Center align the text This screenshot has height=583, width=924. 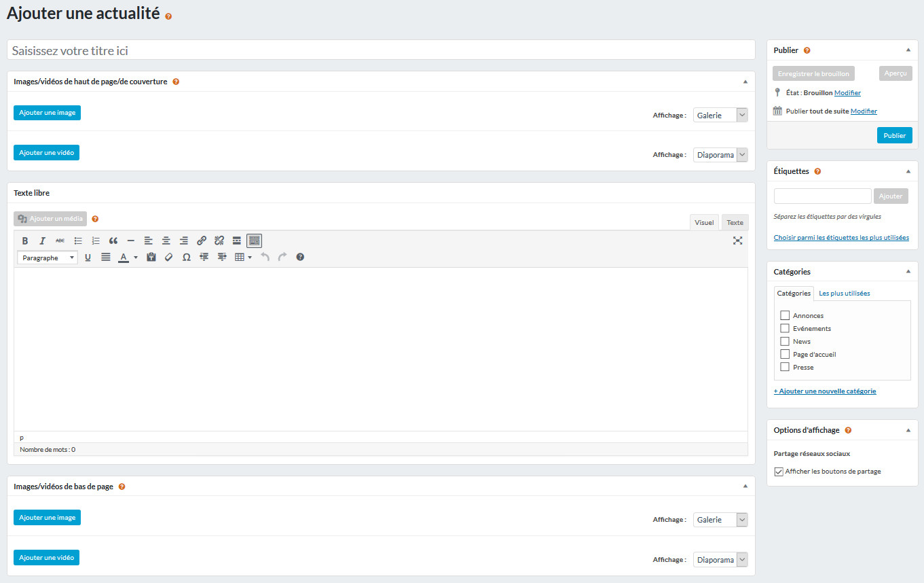(x=166, y=241)
